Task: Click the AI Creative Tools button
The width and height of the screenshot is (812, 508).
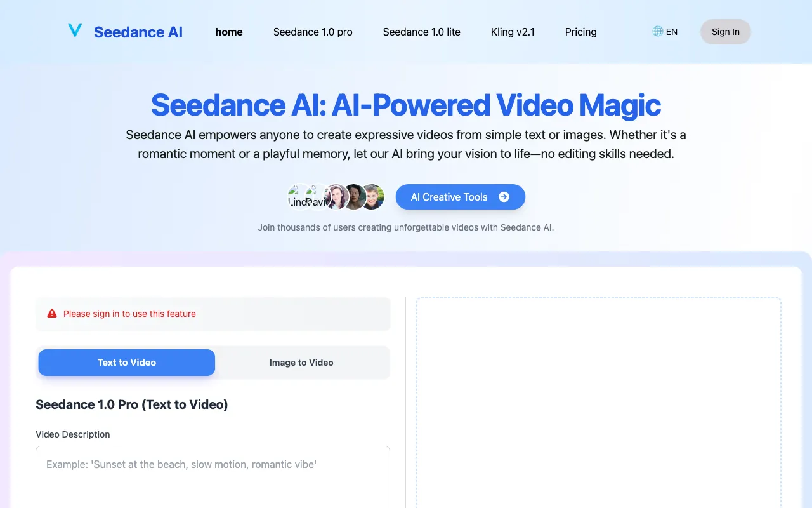Action: tap(461, 197)
